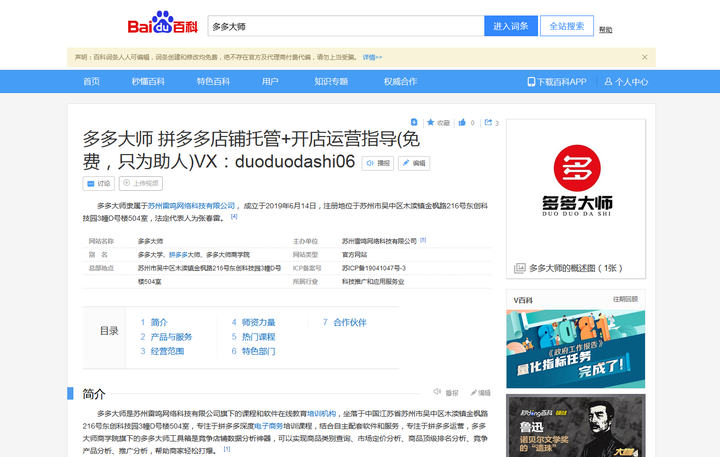The image size is (720, 457).
Task: Open the 2021 政府工作报告 banner
Action: (576, 349)
